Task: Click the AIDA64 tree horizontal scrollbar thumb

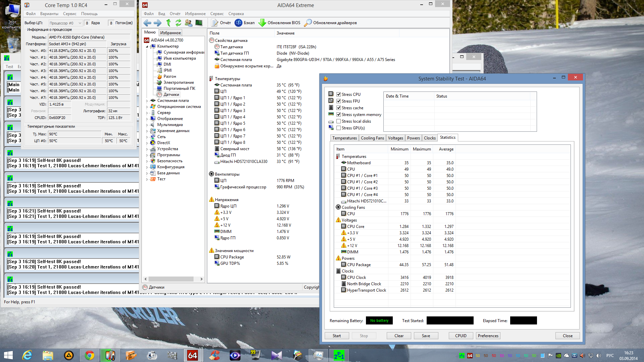Action: pyautogui.click(x=171, y=279)
